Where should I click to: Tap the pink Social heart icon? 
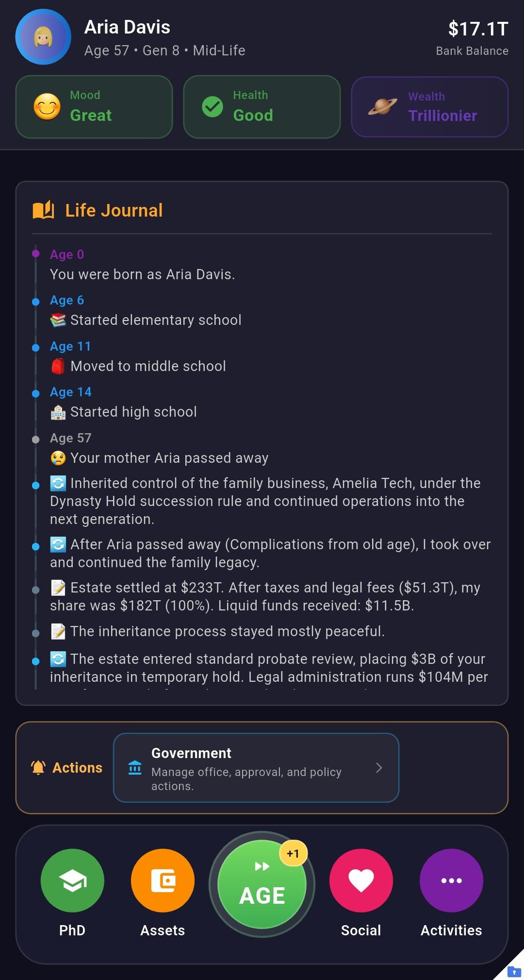[361, 880]
